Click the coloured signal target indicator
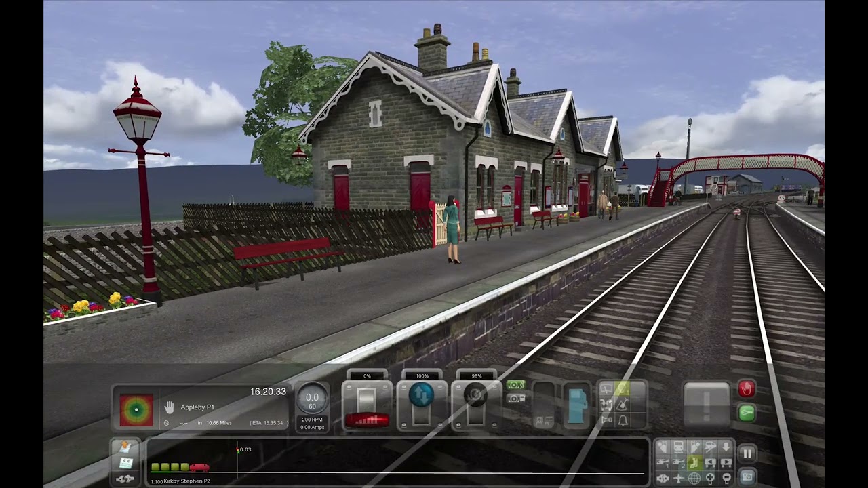The image size is (868, 488). coord(136,409)
